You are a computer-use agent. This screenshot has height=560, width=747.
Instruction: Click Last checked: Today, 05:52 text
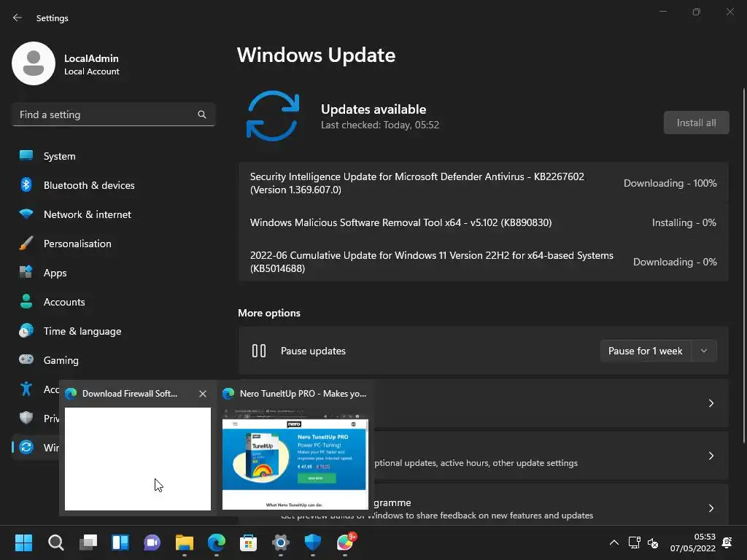pos(379,125)
